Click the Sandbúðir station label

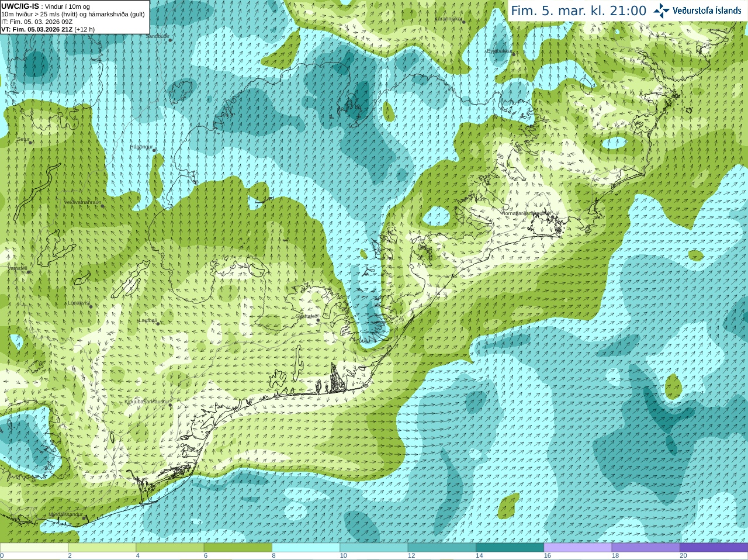(x=157, y=36)
